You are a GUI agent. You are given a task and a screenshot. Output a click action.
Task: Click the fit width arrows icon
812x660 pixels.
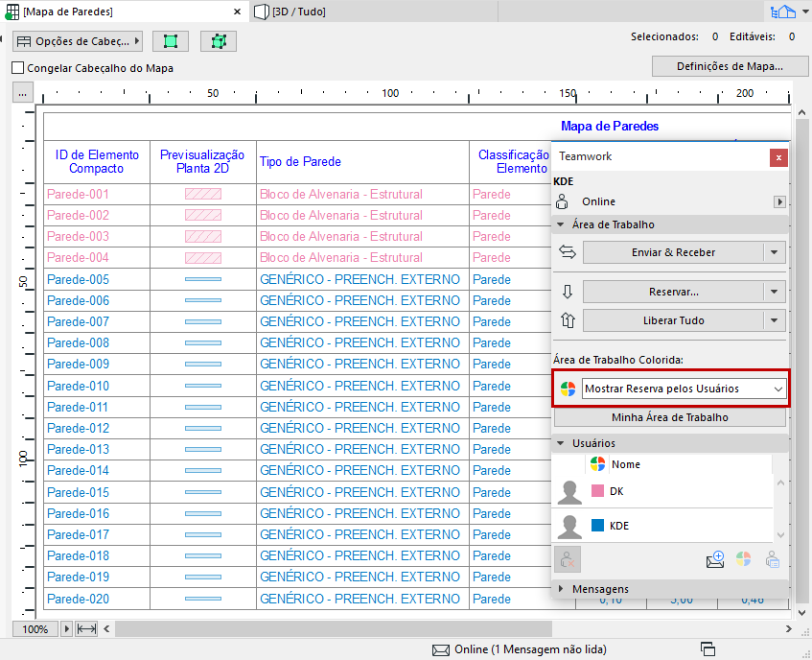(x=86, y=629)
